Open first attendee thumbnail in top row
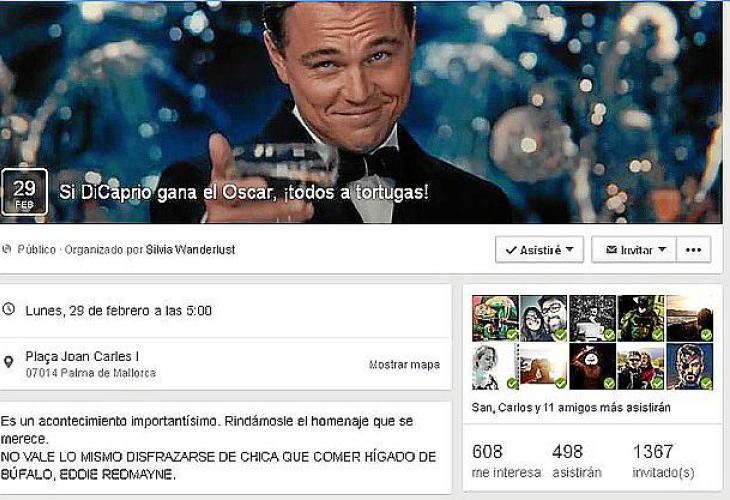 coord(495,318)
